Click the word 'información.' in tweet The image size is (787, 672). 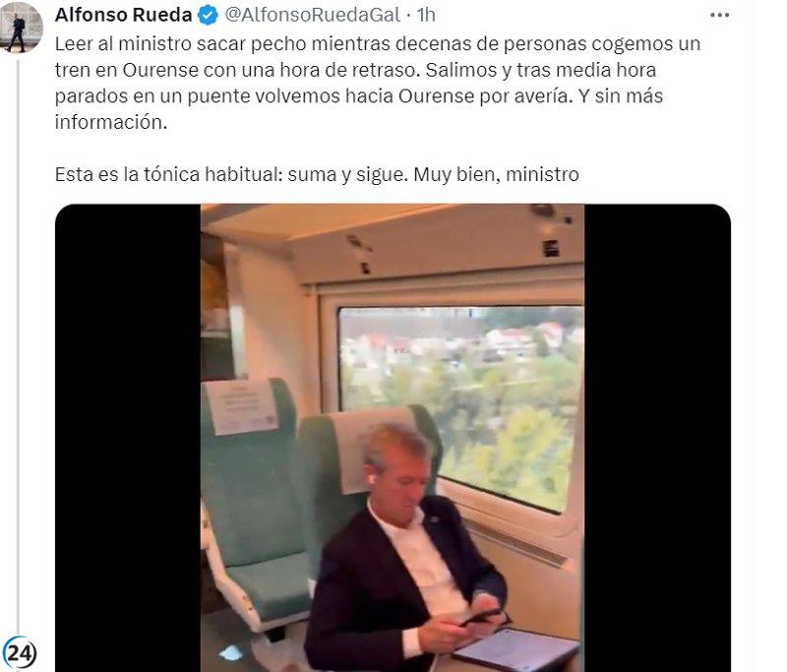coord(111,122)
